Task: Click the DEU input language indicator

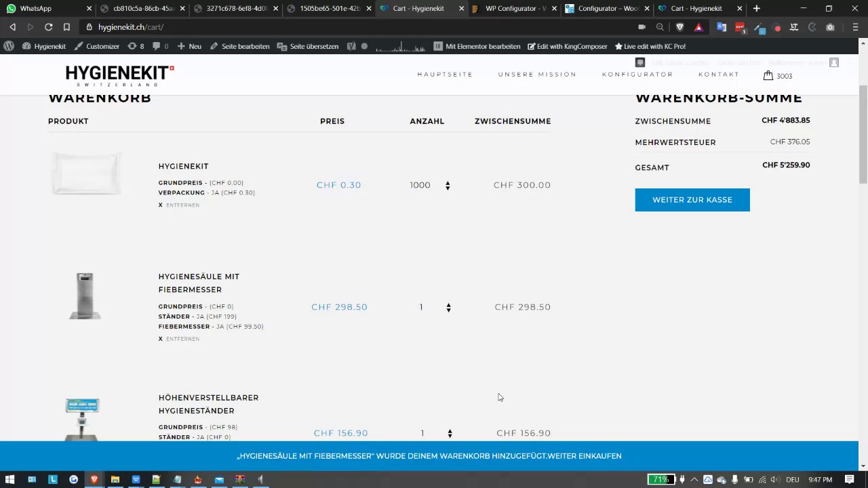Action: [x=792, y=479]
